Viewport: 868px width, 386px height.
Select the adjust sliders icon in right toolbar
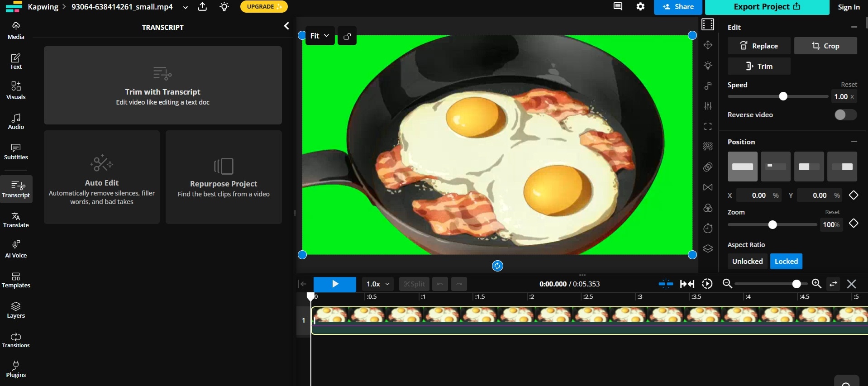[708, 106]
